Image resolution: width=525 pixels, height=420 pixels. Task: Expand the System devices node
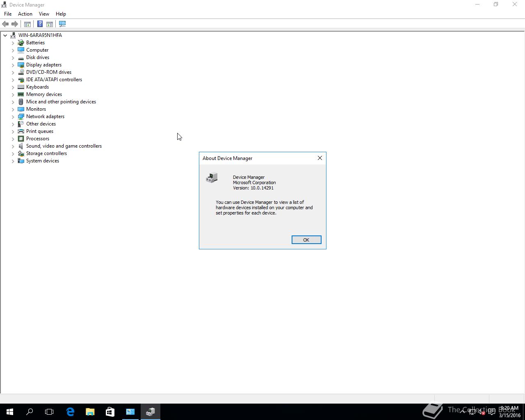13,161
